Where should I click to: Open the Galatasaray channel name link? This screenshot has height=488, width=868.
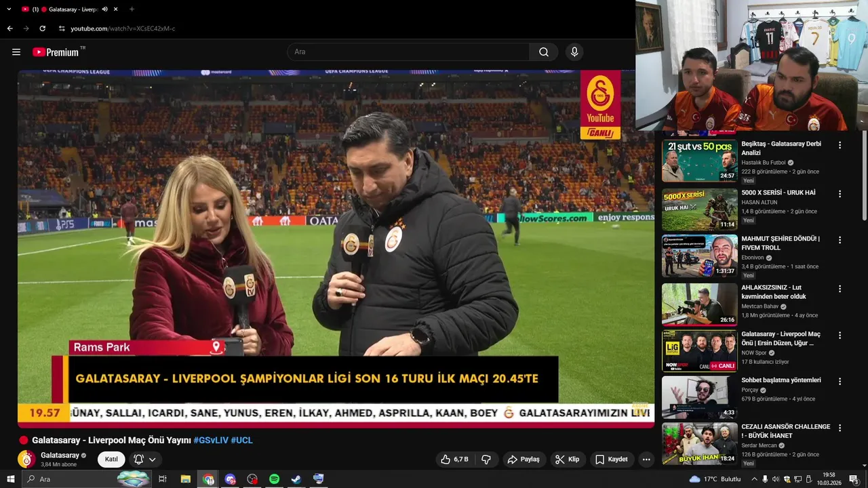pyautogui.click(x=60, y=455)
